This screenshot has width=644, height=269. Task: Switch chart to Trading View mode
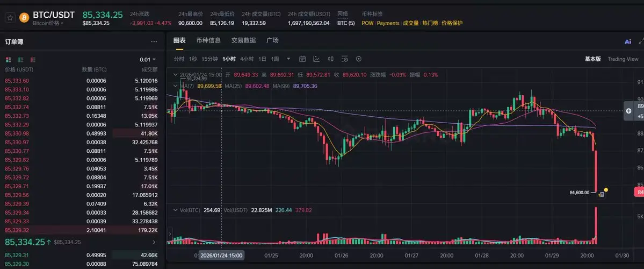[x=623, y=59]
